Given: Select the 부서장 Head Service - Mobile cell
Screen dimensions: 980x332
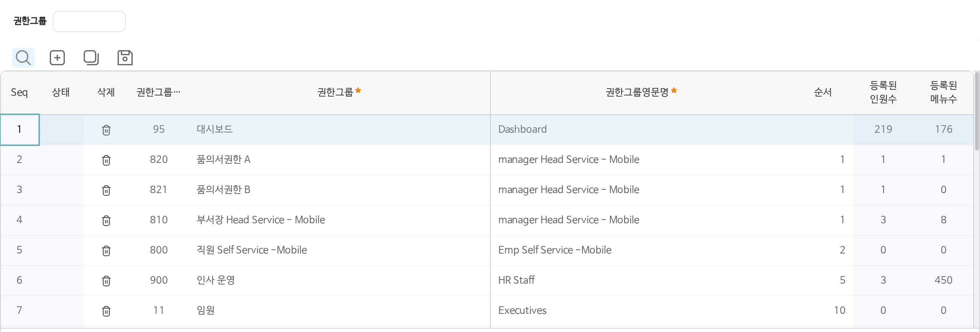Looking at the screenshot, I should (x=339, y=220).
